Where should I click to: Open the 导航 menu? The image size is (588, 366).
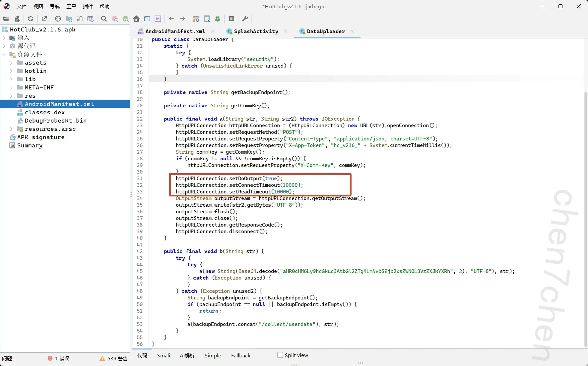(55, 6)
